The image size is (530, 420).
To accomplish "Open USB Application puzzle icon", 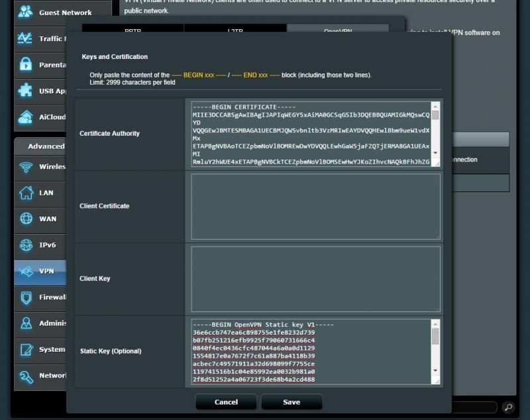I will coord(26,90).
